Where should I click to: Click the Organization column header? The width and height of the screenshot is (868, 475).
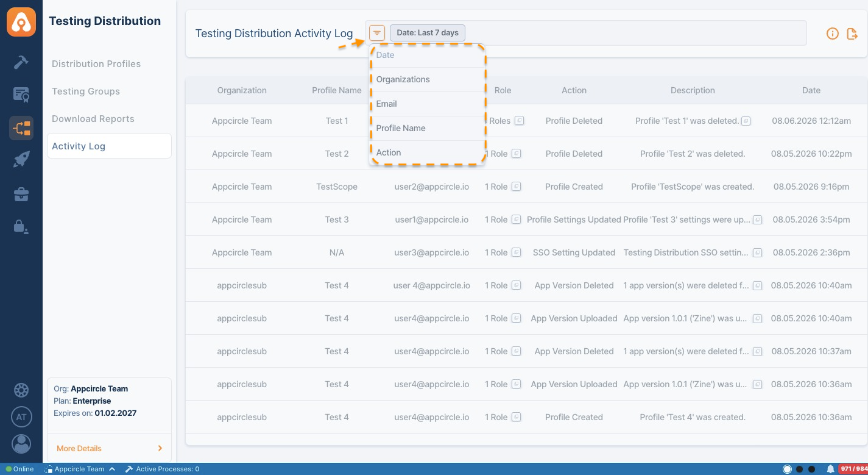242,90
